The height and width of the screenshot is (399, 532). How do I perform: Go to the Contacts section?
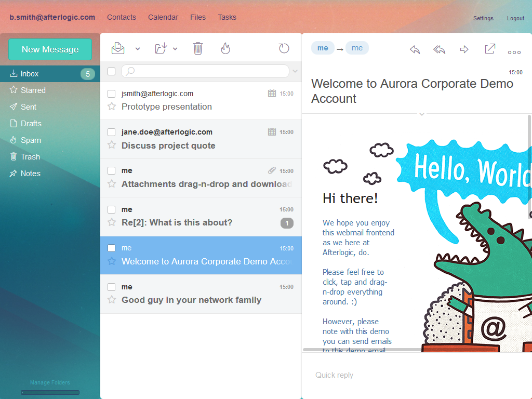point(122,17)
